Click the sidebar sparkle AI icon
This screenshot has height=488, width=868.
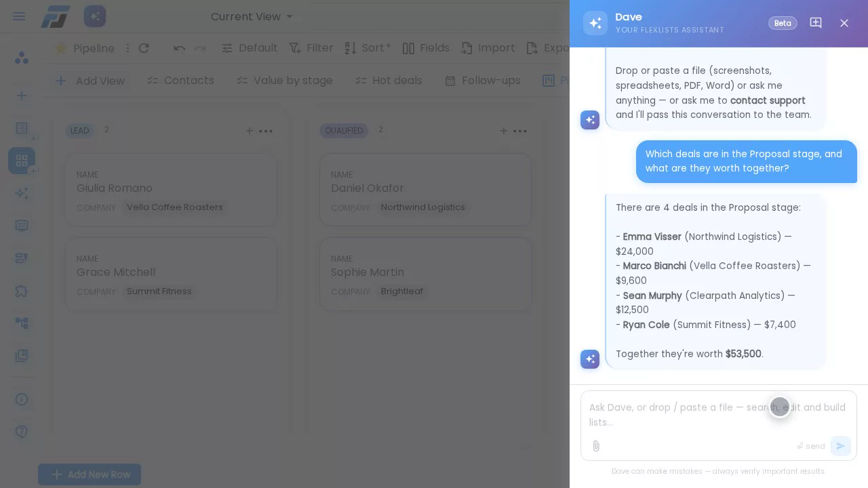coord(22,193)
